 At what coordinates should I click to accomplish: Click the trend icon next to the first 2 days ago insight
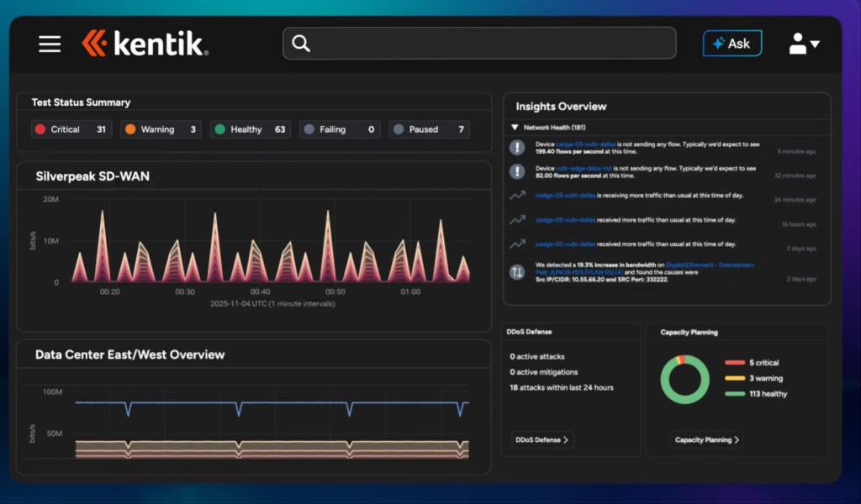coord(517,244)
